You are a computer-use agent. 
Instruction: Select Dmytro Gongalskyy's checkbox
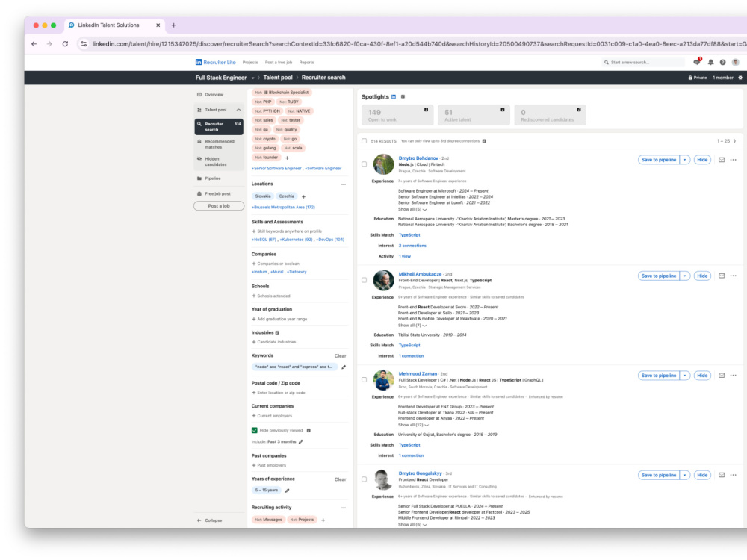[364, 479]
